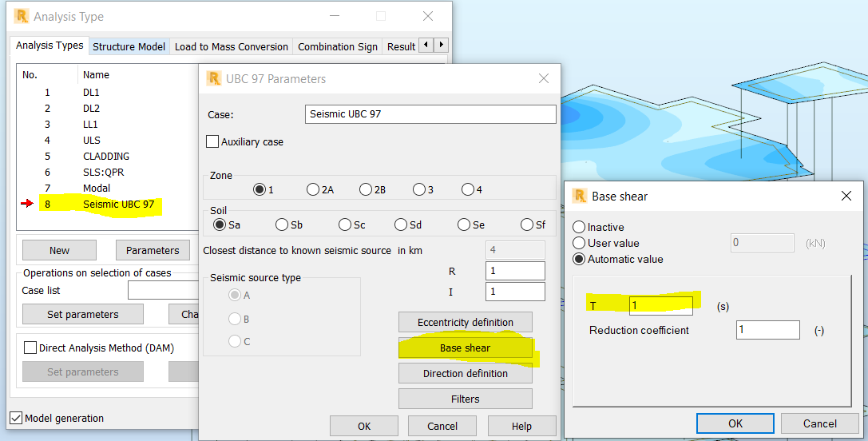The height and width of the screenshot is (441, 868).
Task: Close the UBC 97 Parameters dialog
Action: [x=544, y=78]
